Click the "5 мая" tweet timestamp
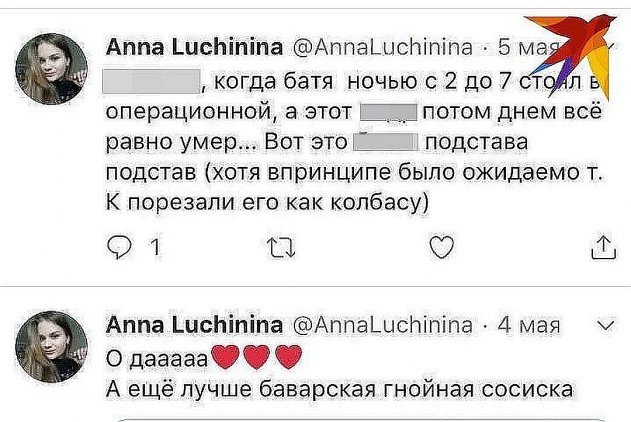This screenshot has height=422, width=631. [526, 47]
